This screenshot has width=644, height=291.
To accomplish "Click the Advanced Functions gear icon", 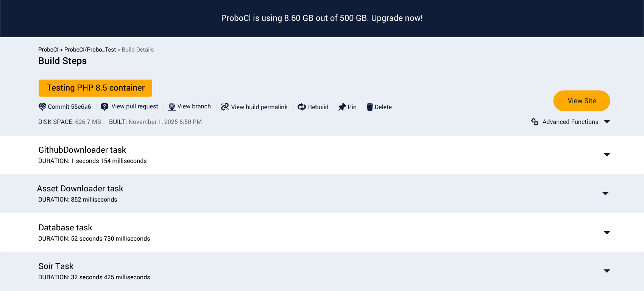I will point(535,122).
